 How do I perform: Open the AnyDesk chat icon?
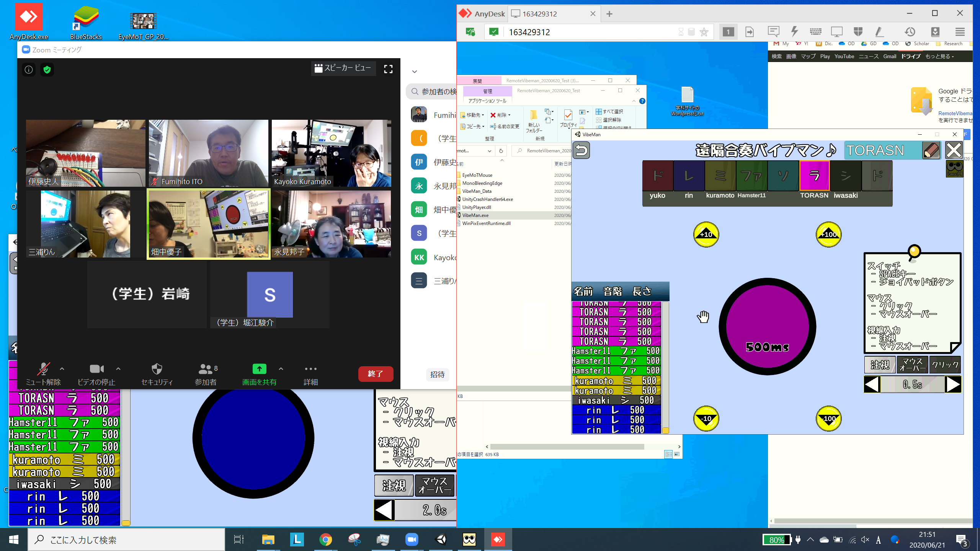[x=773, y=32]
